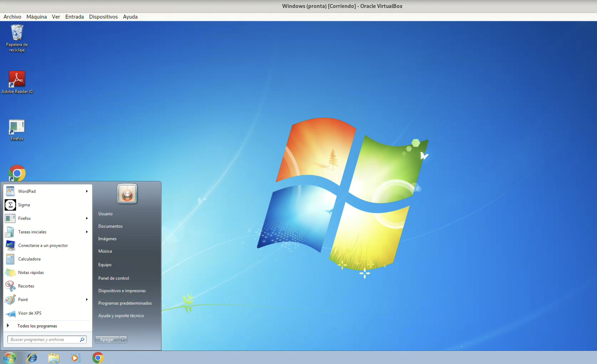The image size is (597, 364).
Task: Open Notas rápidas from Start menu
Action: coord(48,272)
